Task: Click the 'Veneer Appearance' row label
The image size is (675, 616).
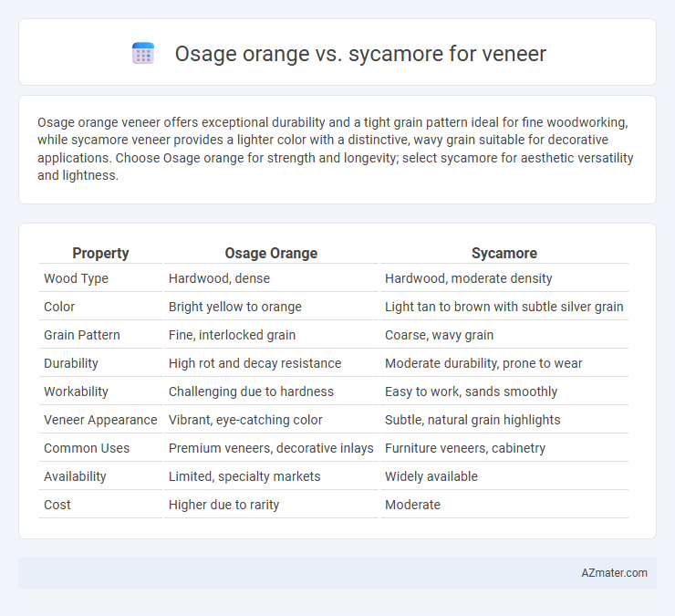Action: [x=100, y=420]
